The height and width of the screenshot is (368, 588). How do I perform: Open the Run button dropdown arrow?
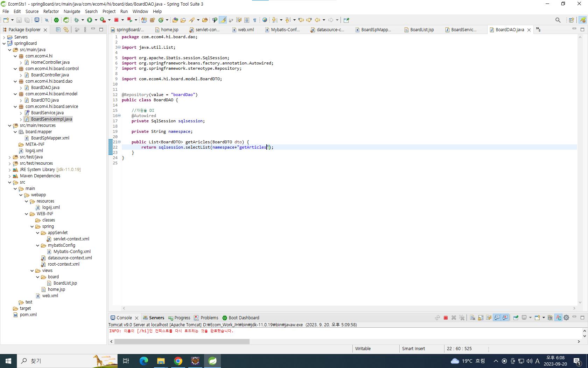tap(96, 20)
